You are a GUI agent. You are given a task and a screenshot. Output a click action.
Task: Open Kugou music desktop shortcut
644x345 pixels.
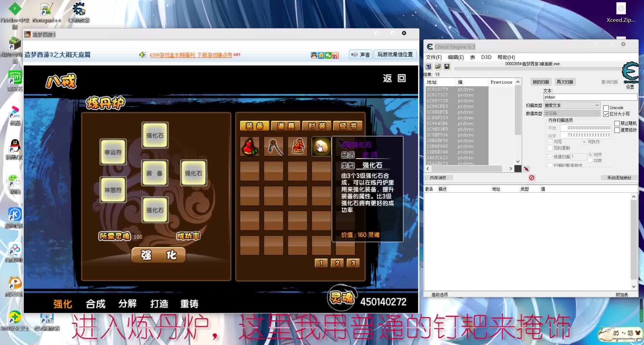(x=14, y=218)
